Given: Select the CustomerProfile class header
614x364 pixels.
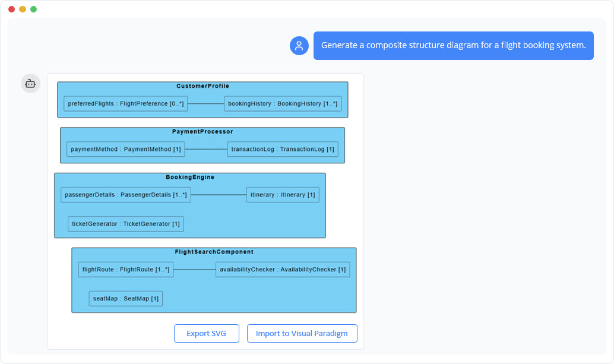Looking at the screenshot, I should pos(202,86).
